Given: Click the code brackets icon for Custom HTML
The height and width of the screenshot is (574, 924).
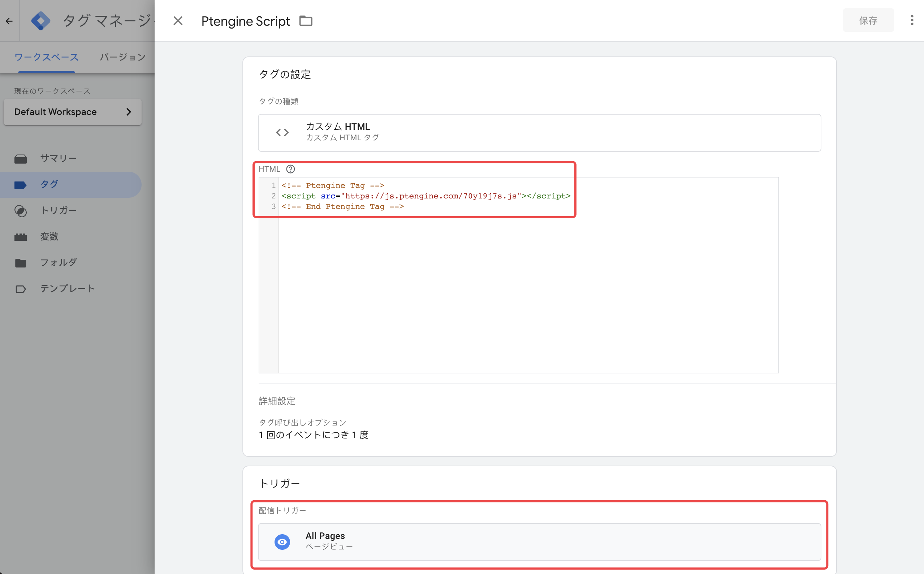Looking at the screenshot, I should pyautogui.click(x=282, y=133).
